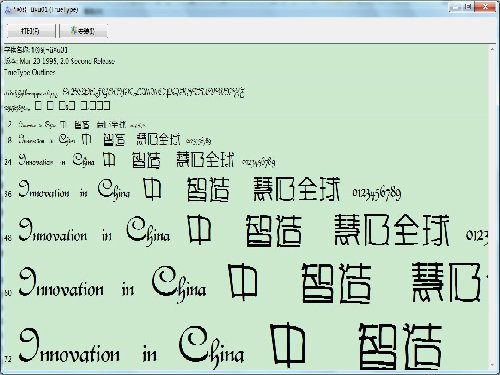
Task: Click the size 24 'Innovation in China' row
Action: [x=139, y=160]
